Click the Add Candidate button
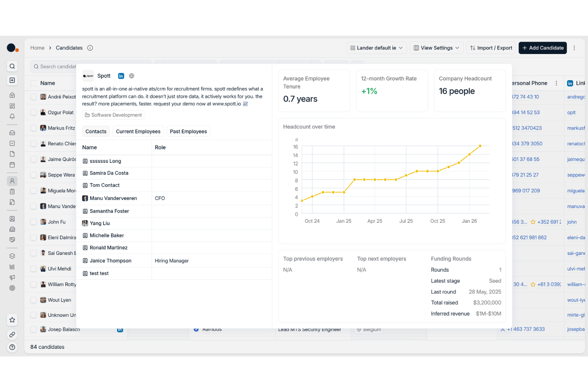Screen dimensions: 588x392 pyautogui.click(x=543, y=48)
